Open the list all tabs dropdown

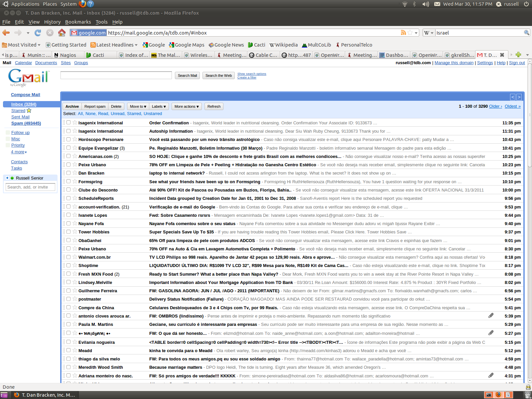[x=527, y=55]
